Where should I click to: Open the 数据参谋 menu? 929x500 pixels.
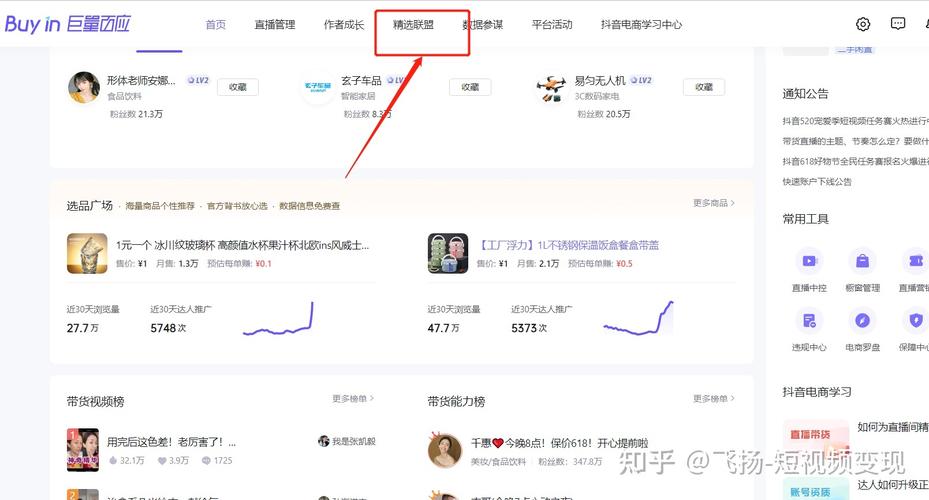pyautogui.click(x=483, y=25)
